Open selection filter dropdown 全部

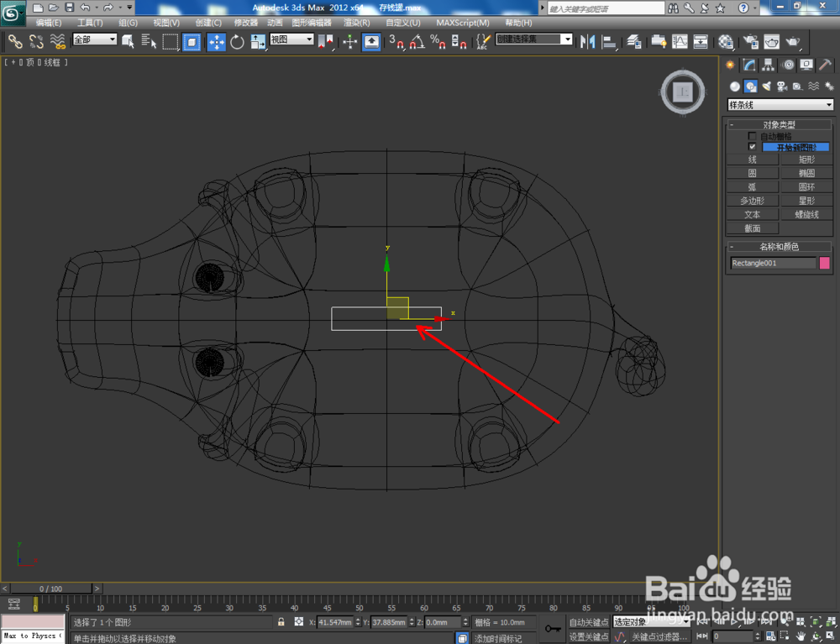click(95, 39)
